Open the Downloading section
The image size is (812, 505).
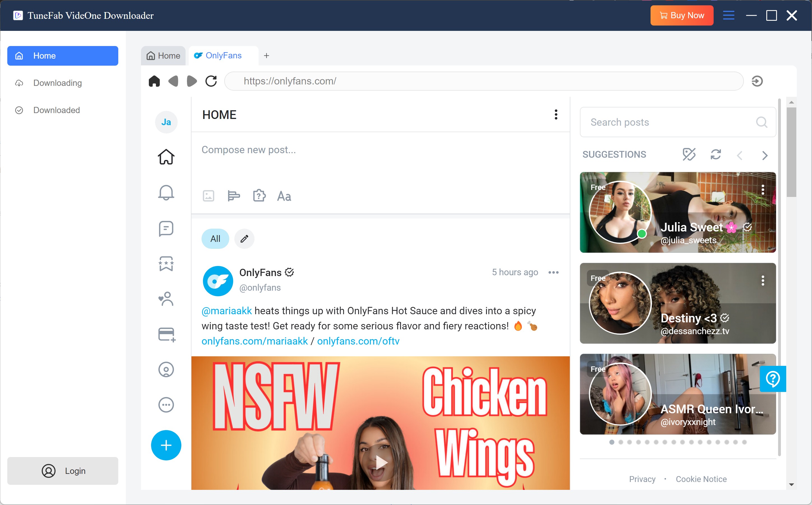[x=63, y=83]
